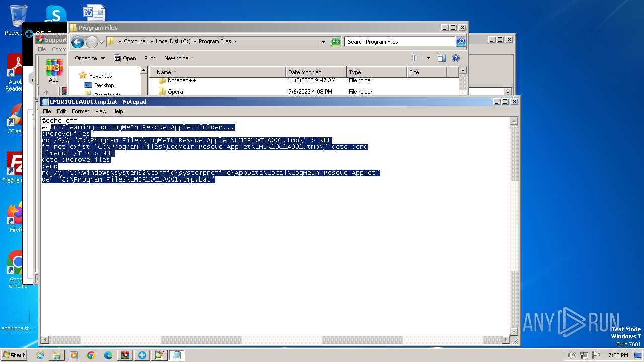Expand the dropdown arrow after Program Files breadcrumb
The image size is (644, 362).
click(x=235, y=42)
